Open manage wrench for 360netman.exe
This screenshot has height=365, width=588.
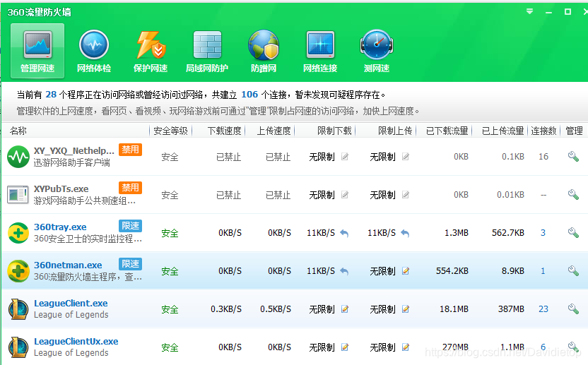tap(573, 270)
